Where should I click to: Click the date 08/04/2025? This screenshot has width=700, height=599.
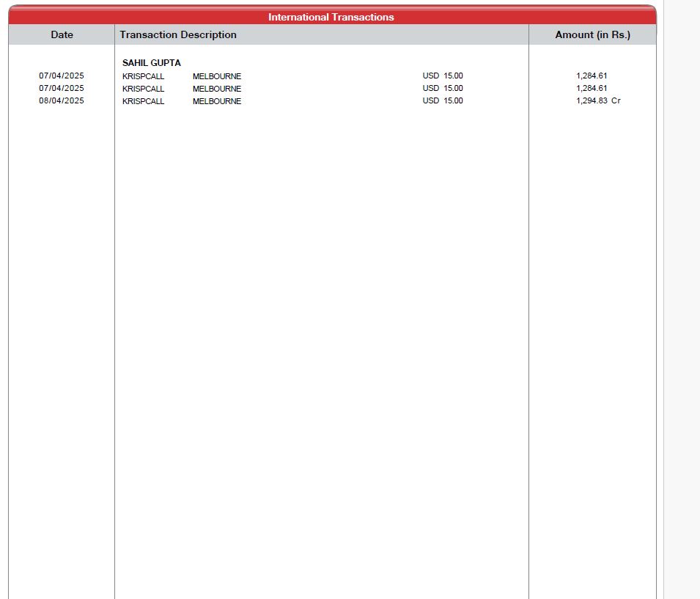[61, 100]
